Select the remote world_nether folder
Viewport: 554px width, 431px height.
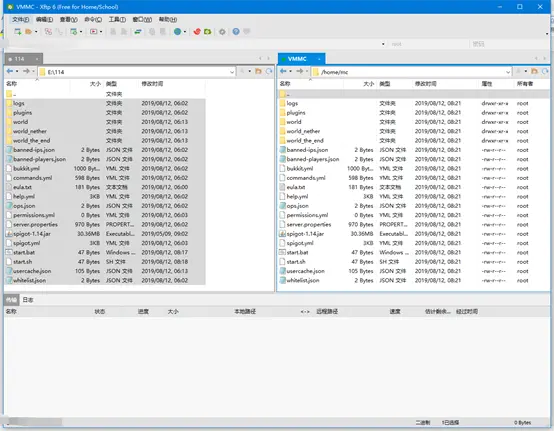(x=413, y=131)
